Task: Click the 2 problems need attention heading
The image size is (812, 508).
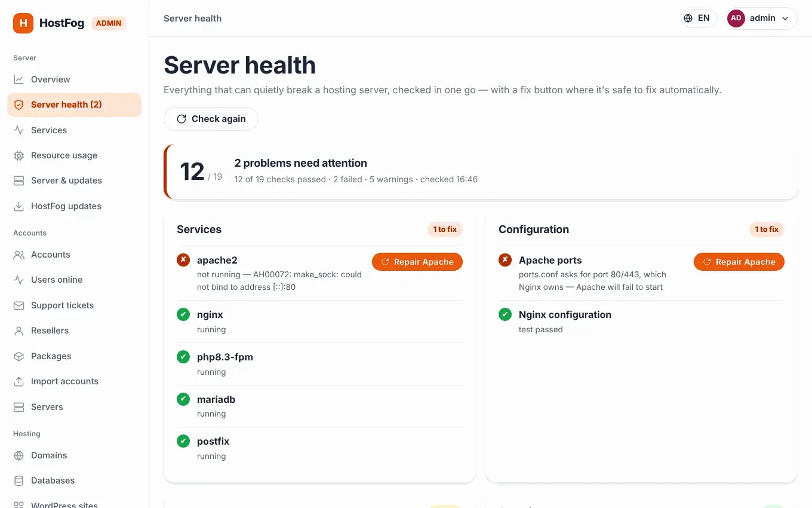Action: [300, 163]
